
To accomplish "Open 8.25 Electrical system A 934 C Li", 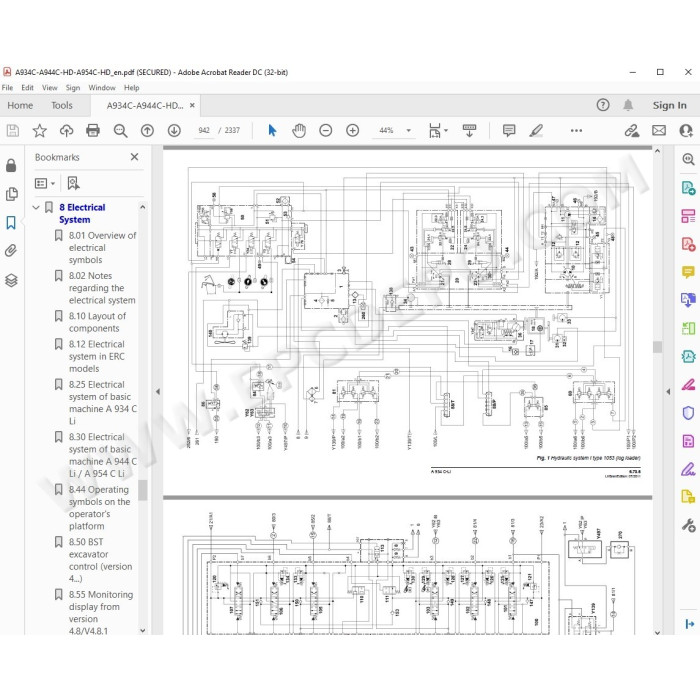I will click(102, 403).
